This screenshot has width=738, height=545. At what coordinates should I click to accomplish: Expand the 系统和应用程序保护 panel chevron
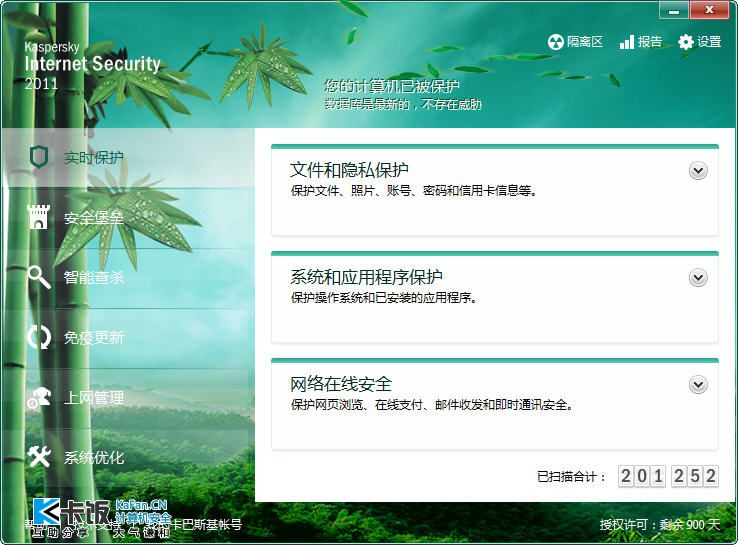coord(698,278)
